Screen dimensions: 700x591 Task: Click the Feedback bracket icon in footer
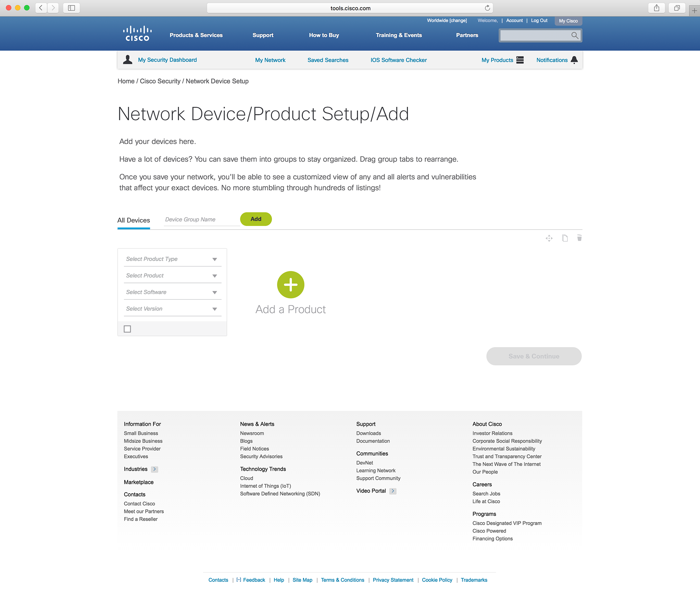pos(239,580)
